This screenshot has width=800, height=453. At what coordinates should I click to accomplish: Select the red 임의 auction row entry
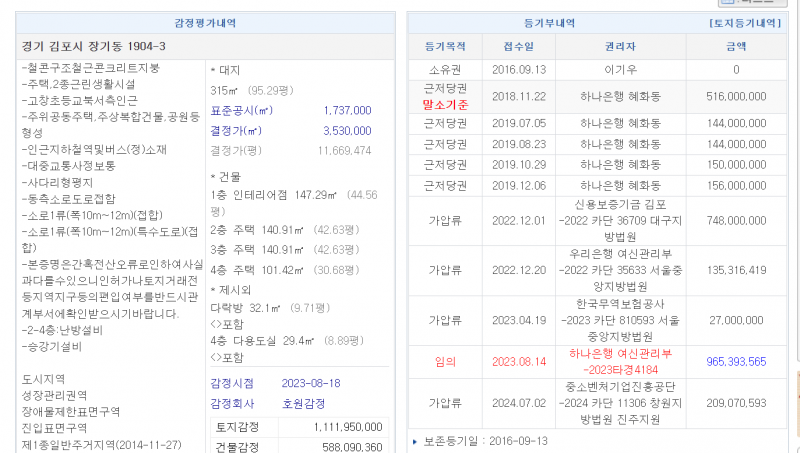pyautogui.click(x=445, y=361)
